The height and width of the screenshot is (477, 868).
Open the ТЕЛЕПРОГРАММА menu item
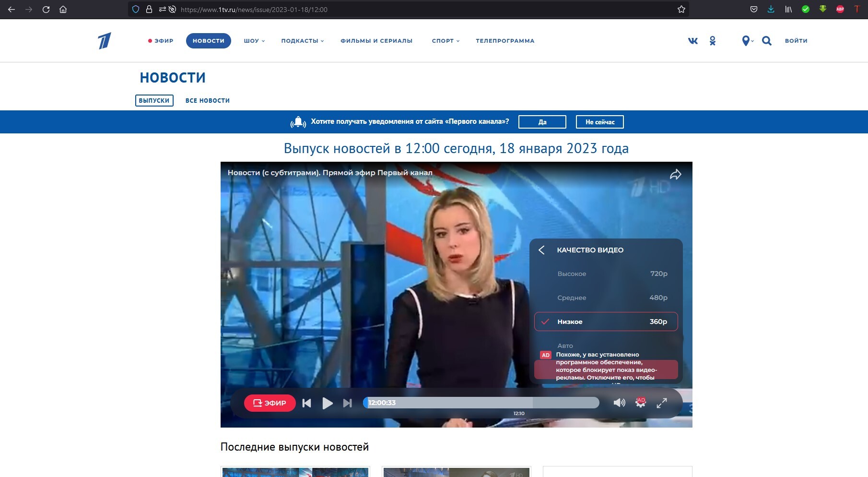pyautogui.click(x=505, y=41)
